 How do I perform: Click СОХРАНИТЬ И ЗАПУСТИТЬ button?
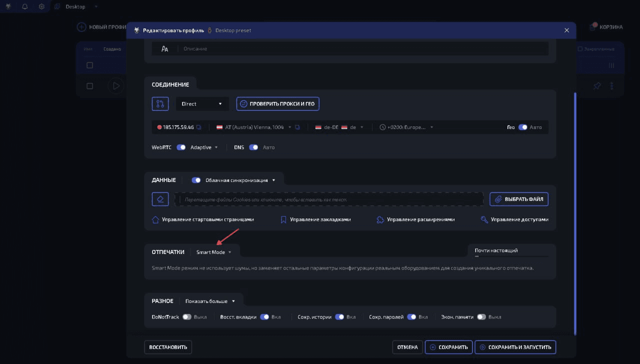(515, 347)
